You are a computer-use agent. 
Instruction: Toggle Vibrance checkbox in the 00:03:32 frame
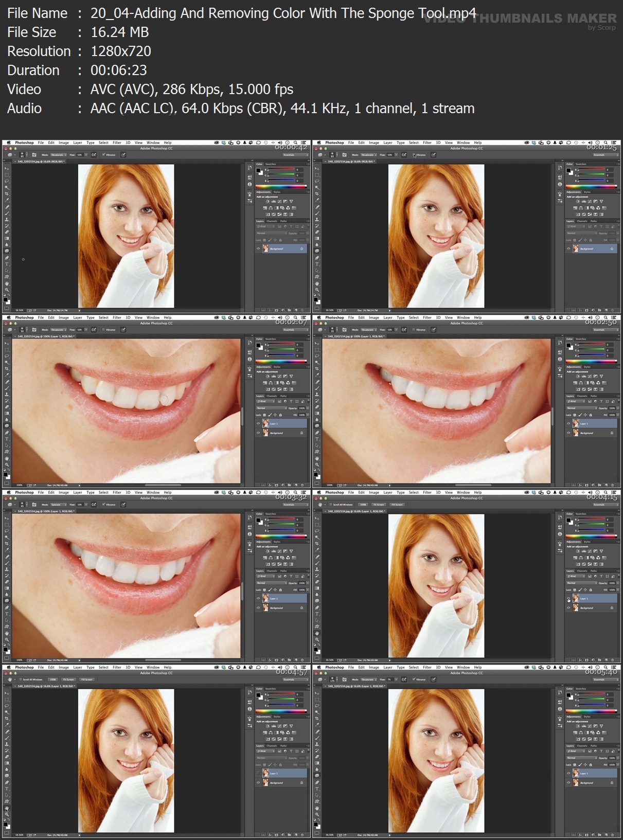pos(103,504)
